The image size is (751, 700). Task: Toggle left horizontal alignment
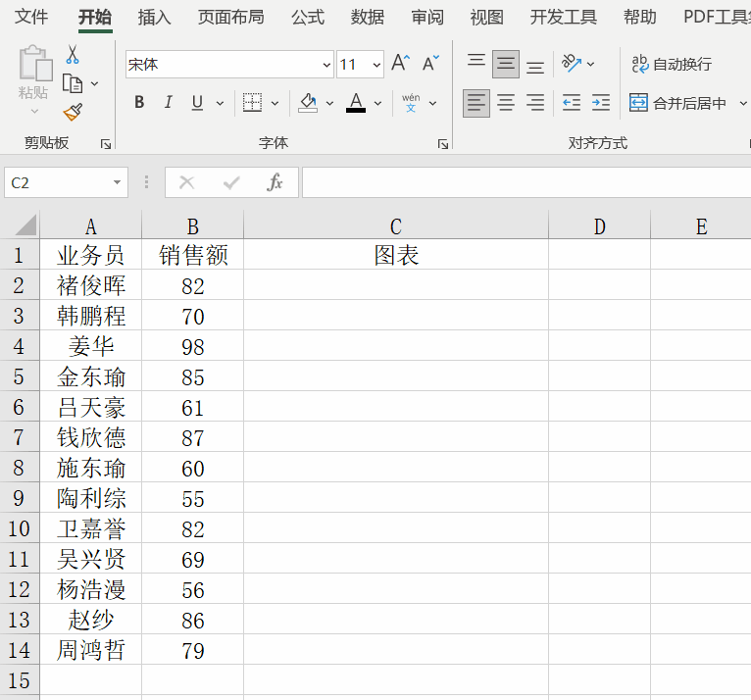pos(476,103)
